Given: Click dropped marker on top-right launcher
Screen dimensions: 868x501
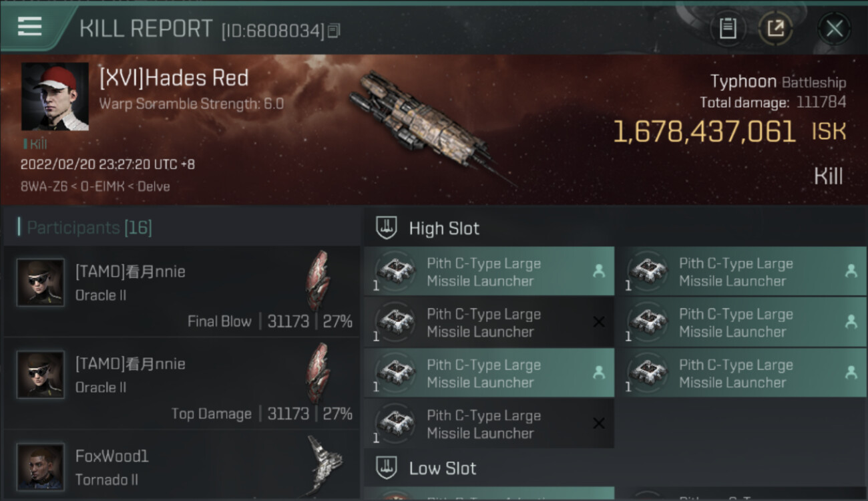Looking at the screenshot, I should coord(851,271).
